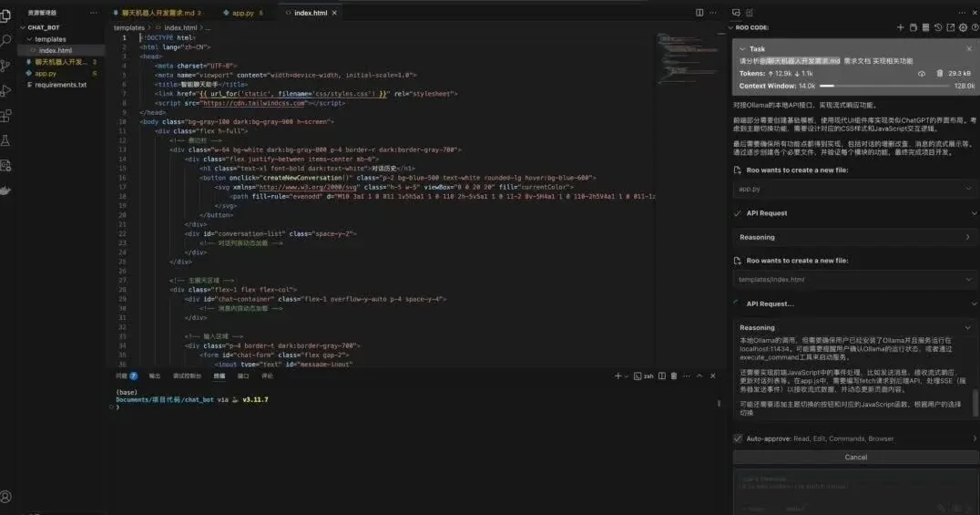Collapse the templates folder
Screen dimensions: 980x515
(29, 39)
